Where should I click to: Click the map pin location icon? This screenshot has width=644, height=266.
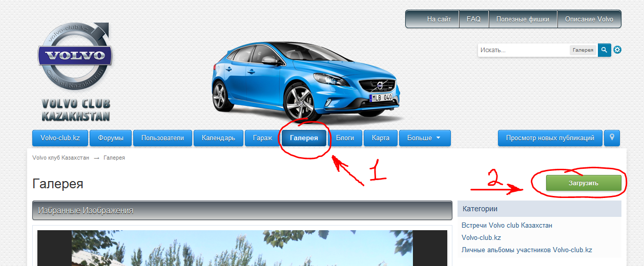tap(612, 138)
